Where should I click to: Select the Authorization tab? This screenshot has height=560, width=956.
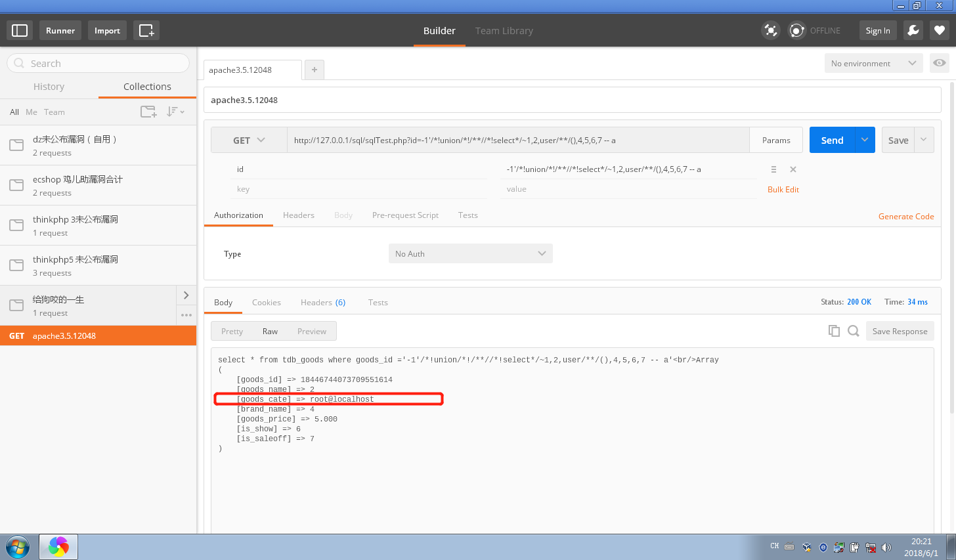point(238,215)
